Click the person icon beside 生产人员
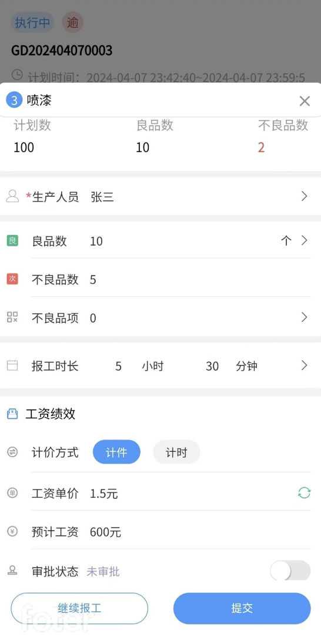321x644 pixels. 12,196
